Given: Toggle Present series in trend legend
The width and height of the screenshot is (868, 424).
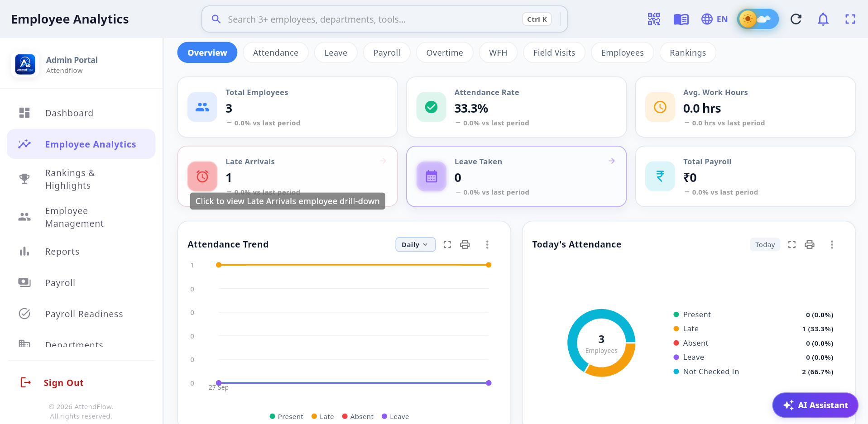Looking at the screenshot, I should [286, 417].
